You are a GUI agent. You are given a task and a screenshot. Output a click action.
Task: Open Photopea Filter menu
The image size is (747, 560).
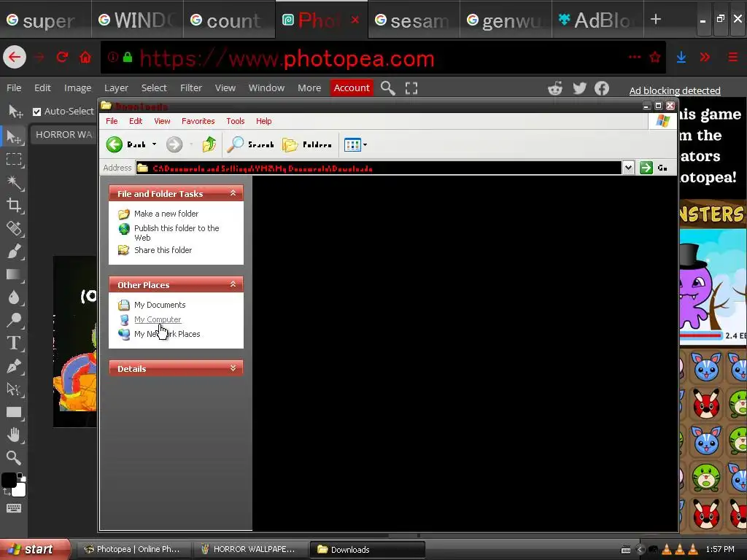(191, 88)
